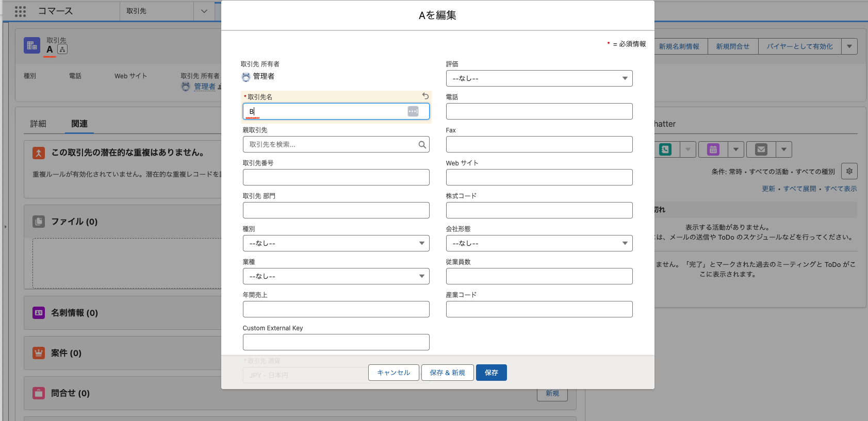Click 新規問合せ button
This screenshot has width=868, height=421.
click(733, 46)
